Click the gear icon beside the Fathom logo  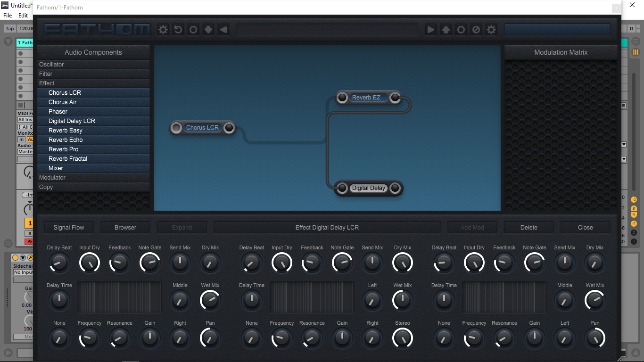click(x=163, y=30)
